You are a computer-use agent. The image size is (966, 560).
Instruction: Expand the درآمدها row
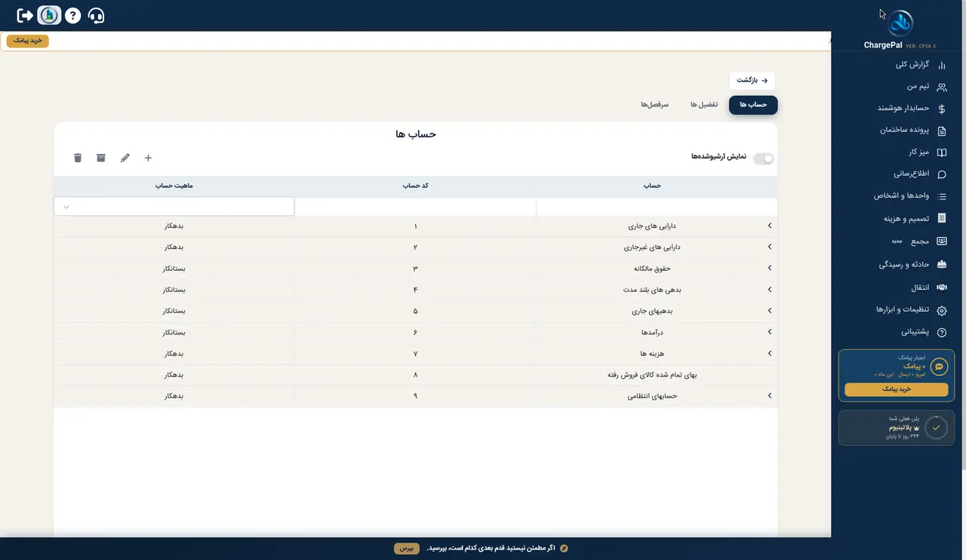pyautogui.click(x=770, y=332)
